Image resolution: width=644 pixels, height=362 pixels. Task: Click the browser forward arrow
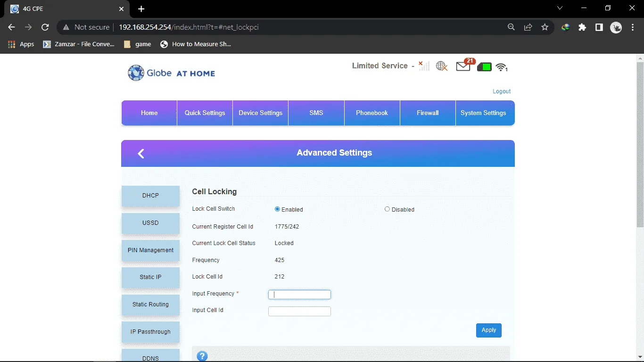(x=29, y=27)
